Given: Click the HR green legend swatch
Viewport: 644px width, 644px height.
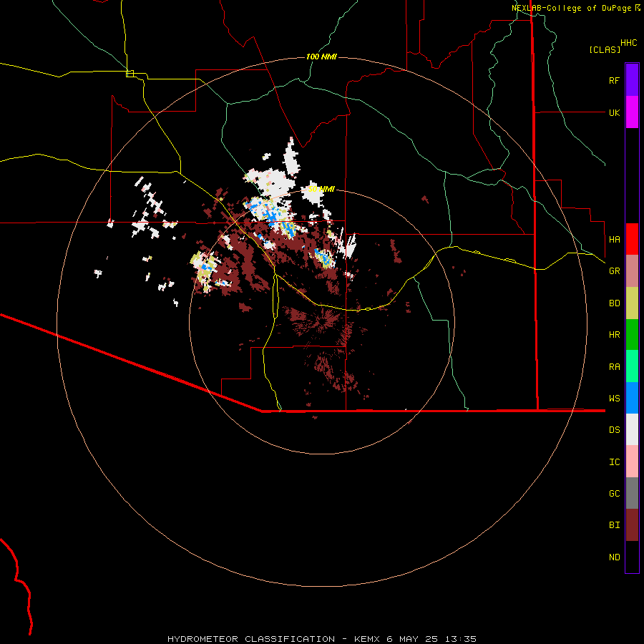Looking at the screenshot, I should [632, 335].
